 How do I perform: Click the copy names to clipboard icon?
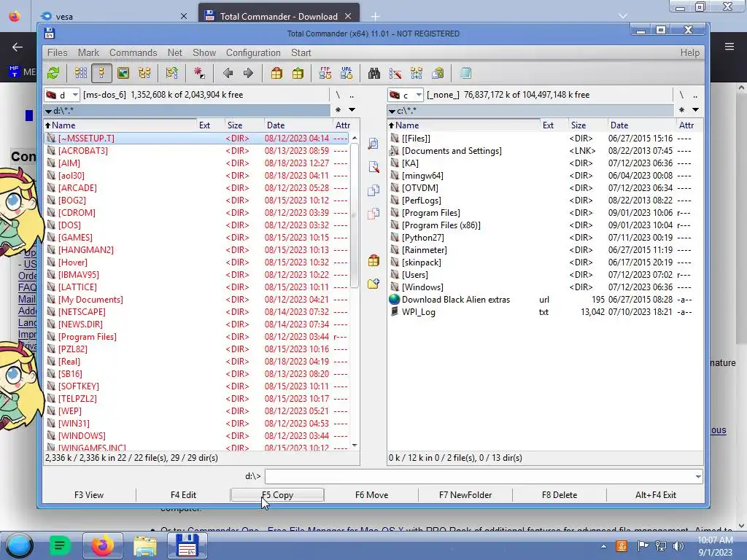coord(438,73)
